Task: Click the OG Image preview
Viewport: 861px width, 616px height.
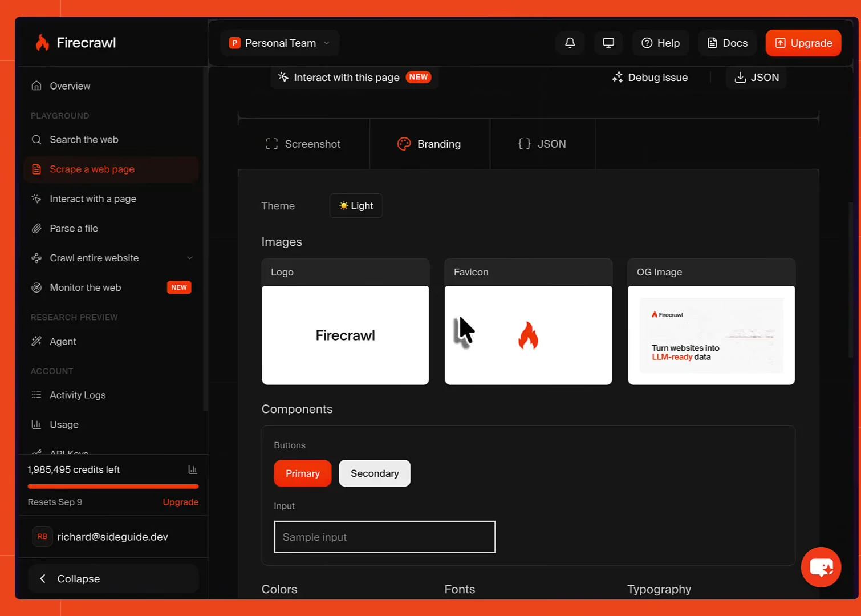Action: (x=712, y=335)
